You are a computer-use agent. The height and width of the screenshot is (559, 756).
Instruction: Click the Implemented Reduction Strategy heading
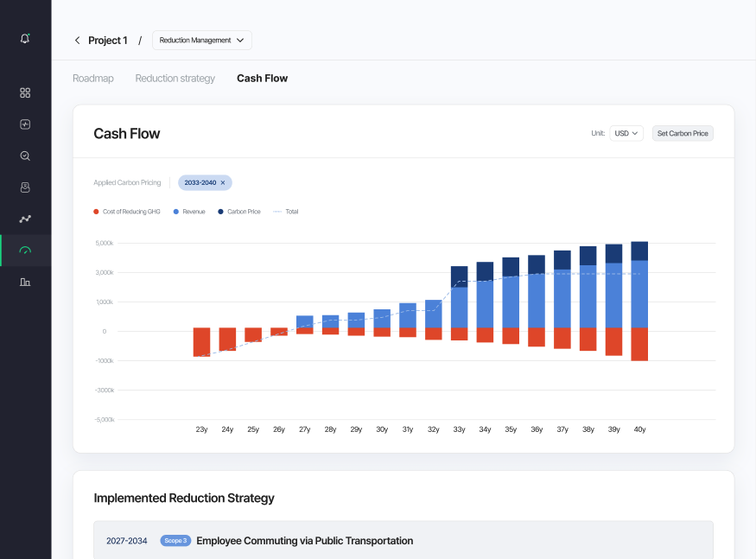click(x=184, y=498)
